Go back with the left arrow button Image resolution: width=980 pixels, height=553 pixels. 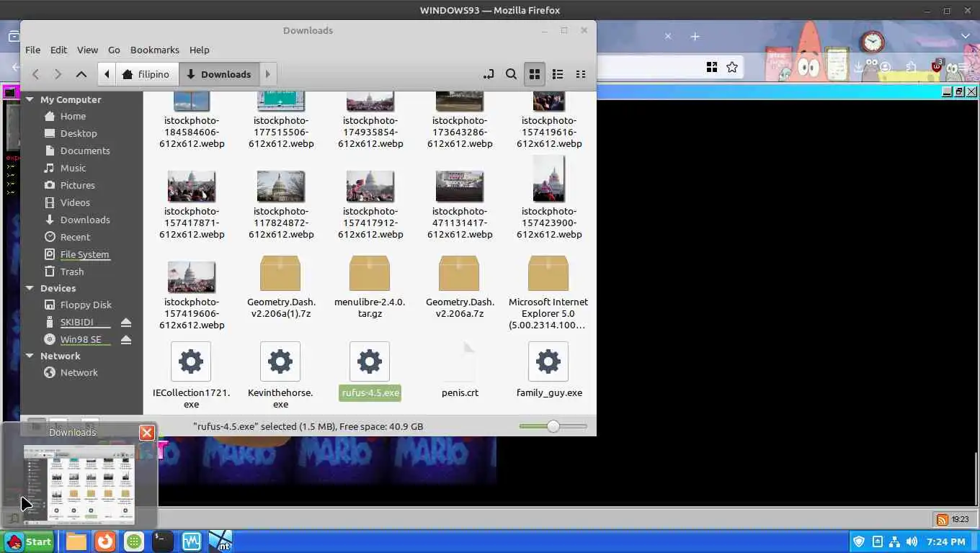35,74
